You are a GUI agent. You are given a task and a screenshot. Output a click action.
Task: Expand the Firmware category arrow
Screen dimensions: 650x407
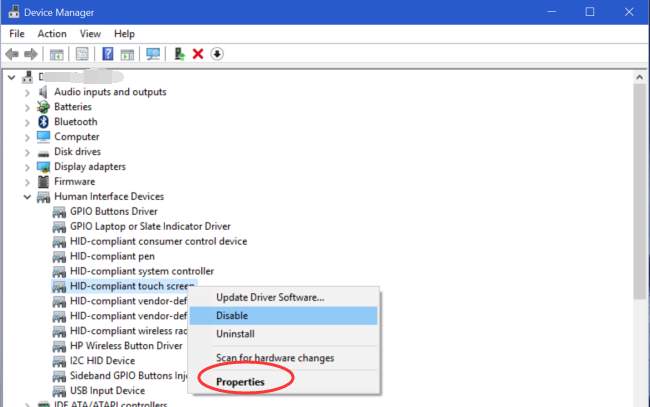click(27, 182)
